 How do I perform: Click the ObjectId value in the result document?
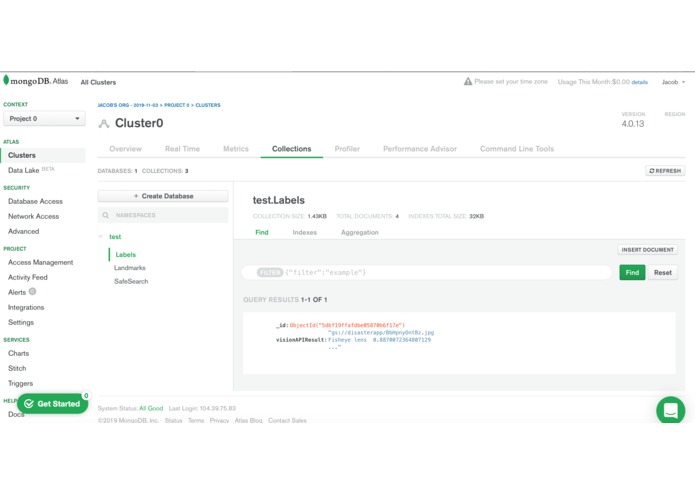point(347,325)
